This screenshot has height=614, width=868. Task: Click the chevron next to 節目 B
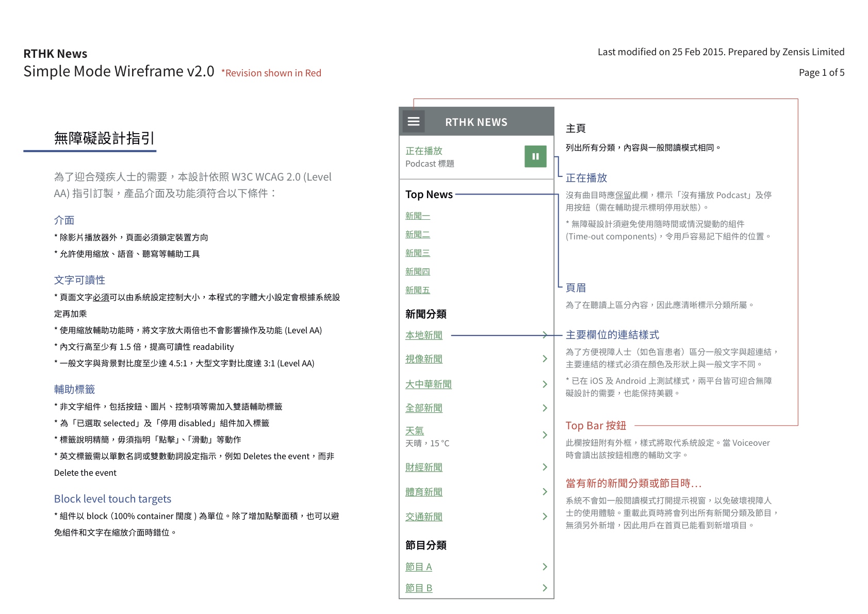(545, 588)
